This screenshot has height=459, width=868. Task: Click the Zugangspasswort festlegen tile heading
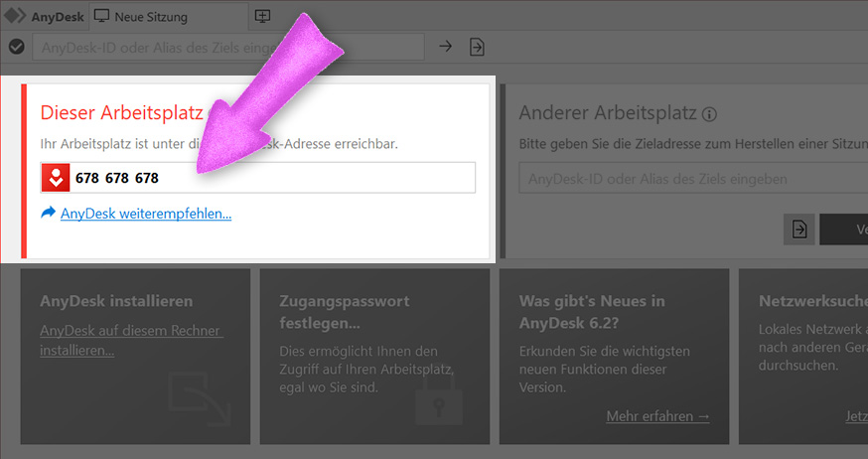(345, 312)
